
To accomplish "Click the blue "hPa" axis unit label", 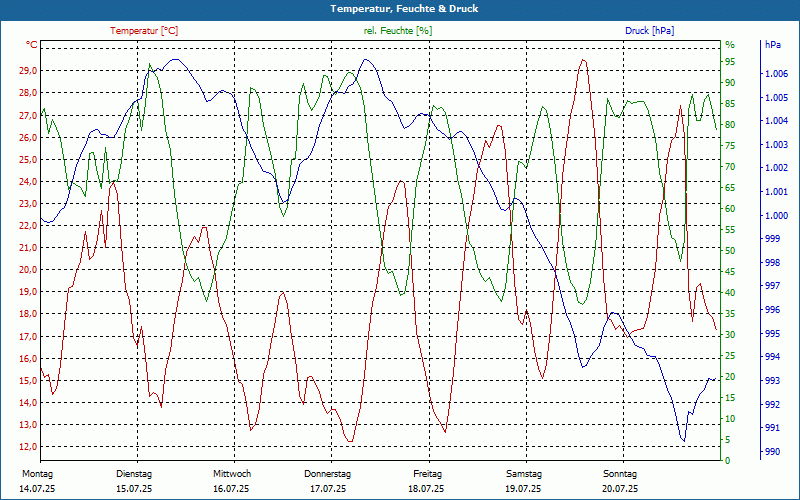I will (773, 44).
